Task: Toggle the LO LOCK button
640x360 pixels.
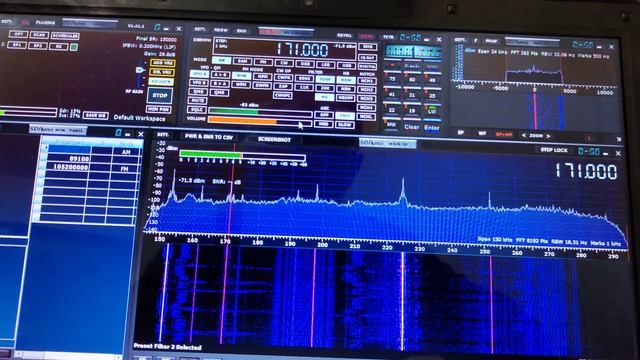Action: [x=161, y=82]
